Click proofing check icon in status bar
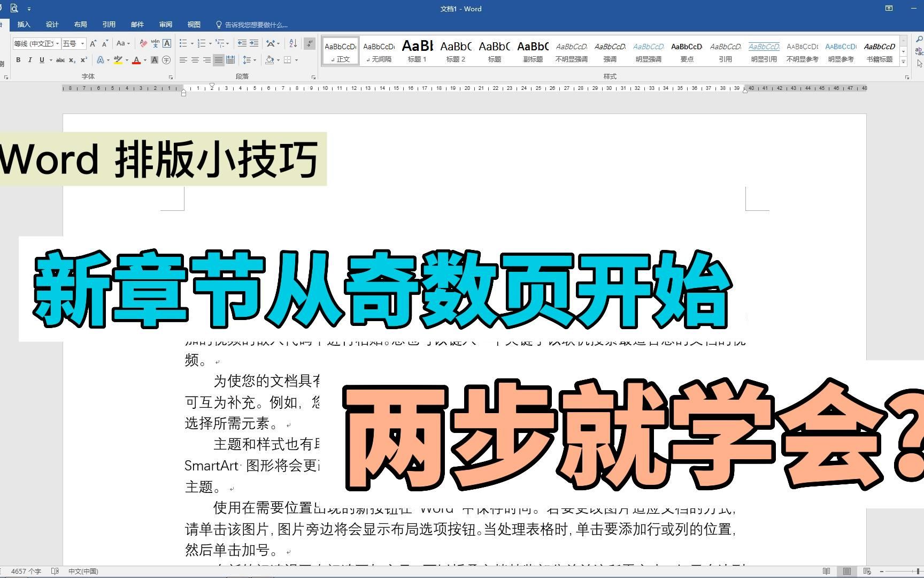 click(x=55, y=572)
